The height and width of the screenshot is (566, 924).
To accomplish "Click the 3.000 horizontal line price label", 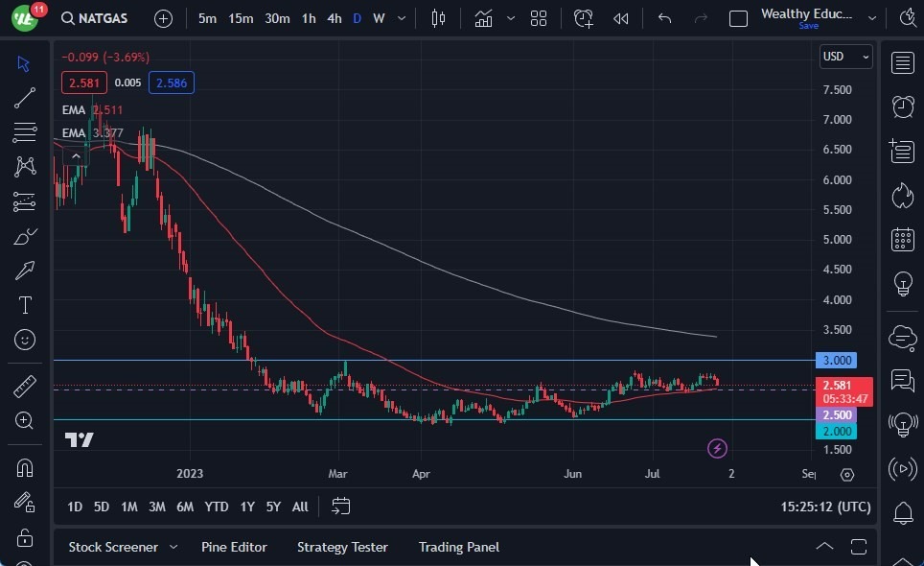I will (x=837, y=361).
